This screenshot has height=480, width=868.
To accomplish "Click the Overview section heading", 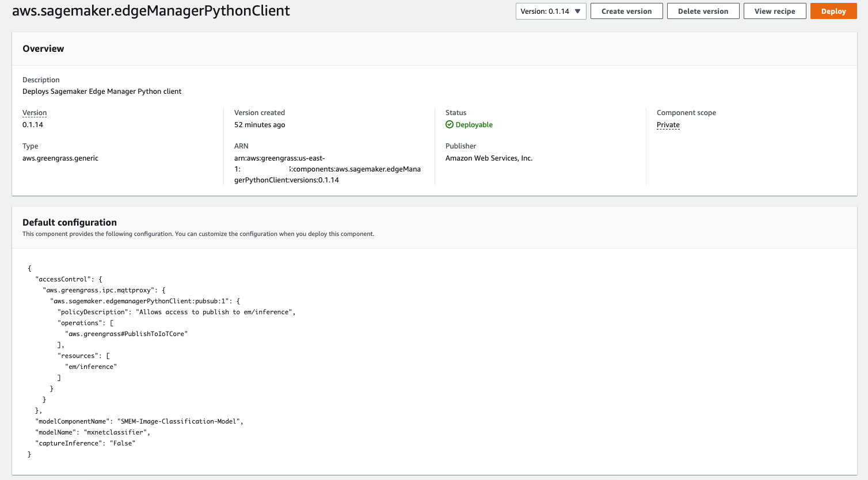I will click(x=43, y=49).
